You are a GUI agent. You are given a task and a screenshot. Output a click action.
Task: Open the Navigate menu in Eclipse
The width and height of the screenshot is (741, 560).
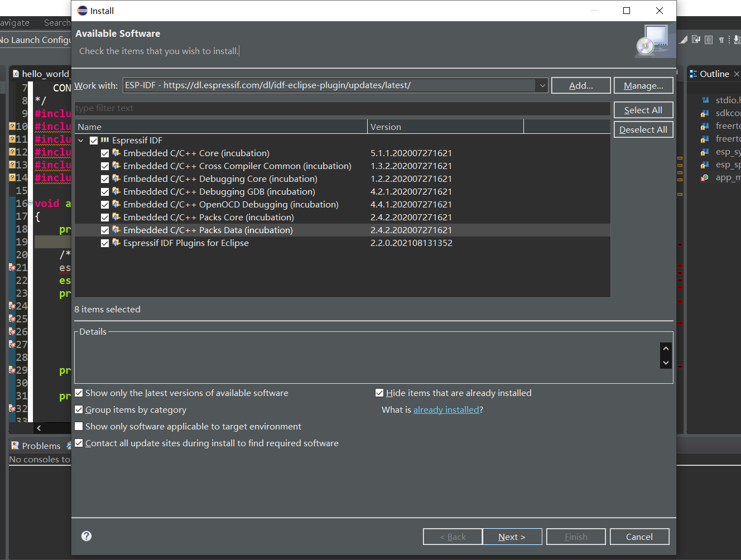tap(15, 23)
